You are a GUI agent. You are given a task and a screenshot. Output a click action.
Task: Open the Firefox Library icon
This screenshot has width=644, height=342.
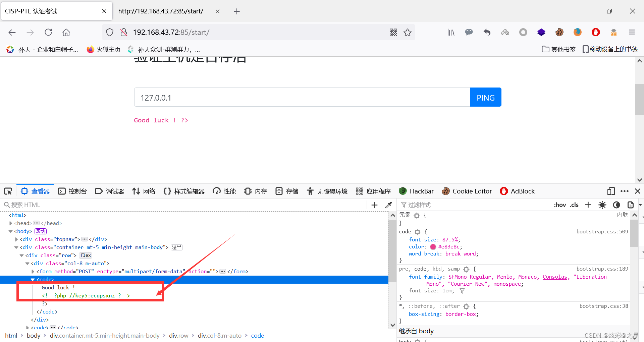[x=450, y=32]
